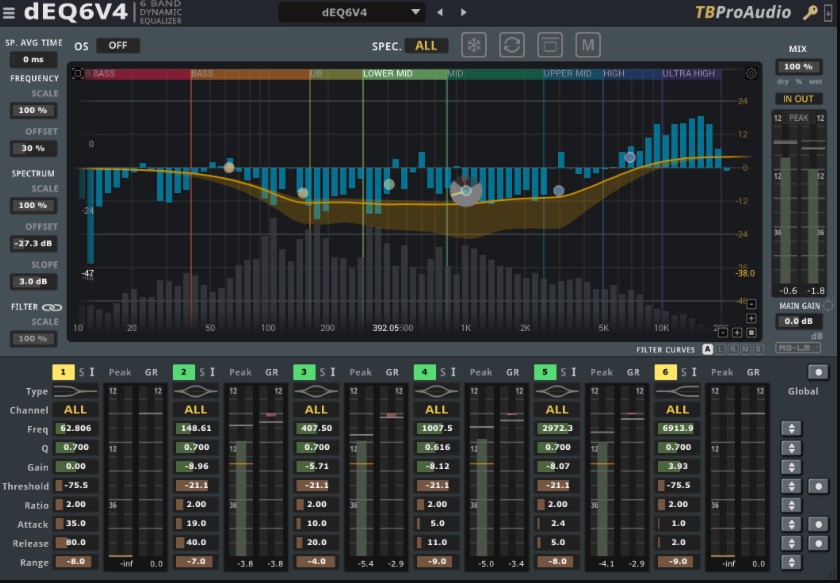Screen dimensions: 840x583
Task: Select filter curves R button
Action: click(733, 349)
